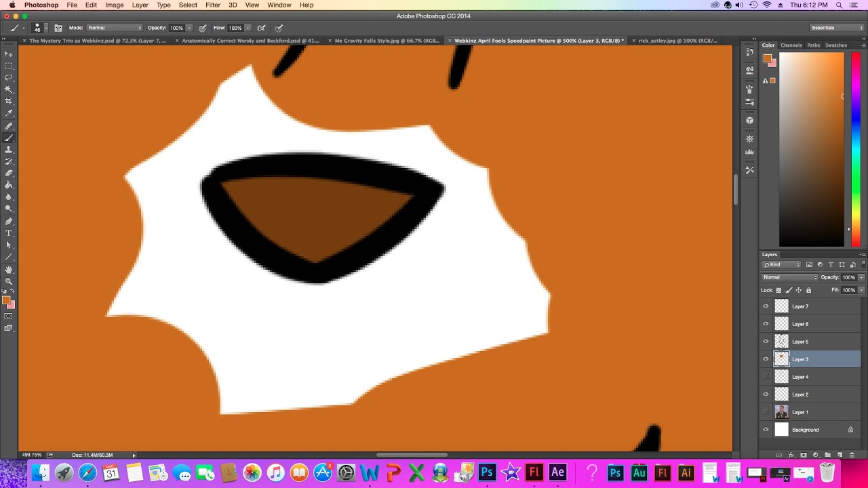The width and height of the screenshot is (868, 488).
Task: Open Finder from the Dock
Action: [41, 472]
